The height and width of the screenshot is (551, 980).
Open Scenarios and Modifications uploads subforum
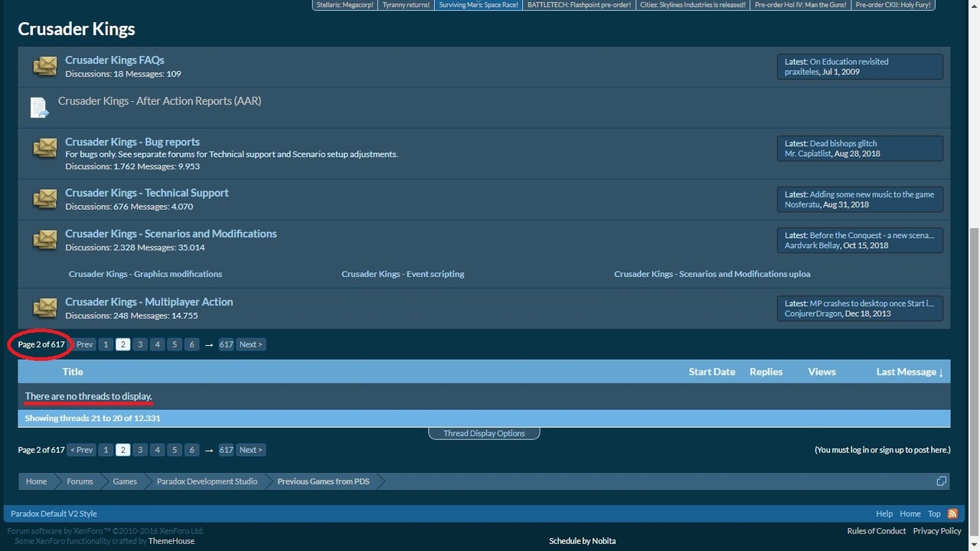(712, 274)
